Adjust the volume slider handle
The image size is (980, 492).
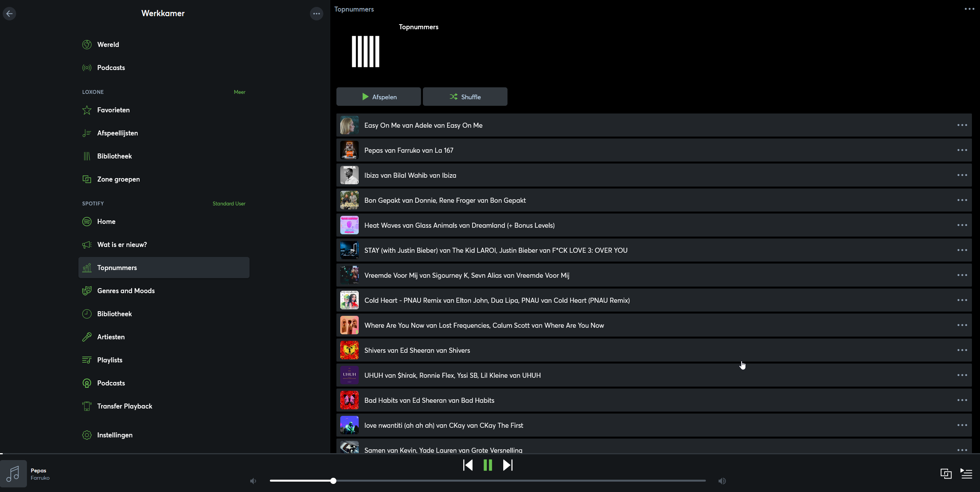(333, 481)
